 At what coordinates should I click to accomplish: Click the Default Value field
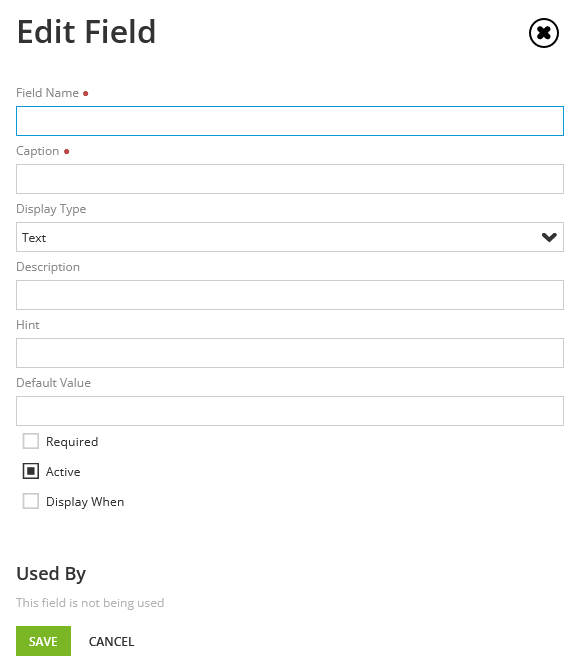point(290,411)
